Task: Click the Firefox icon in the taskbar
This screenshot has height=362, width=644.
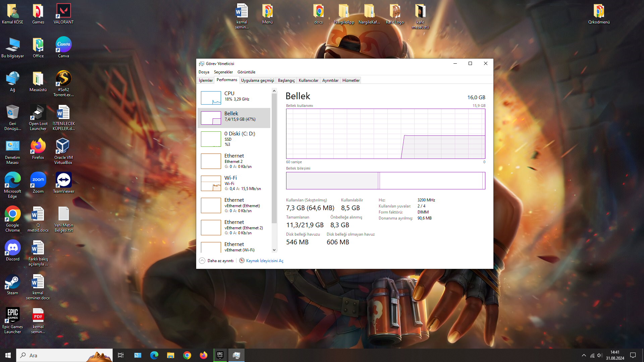Action: (204, 355)
